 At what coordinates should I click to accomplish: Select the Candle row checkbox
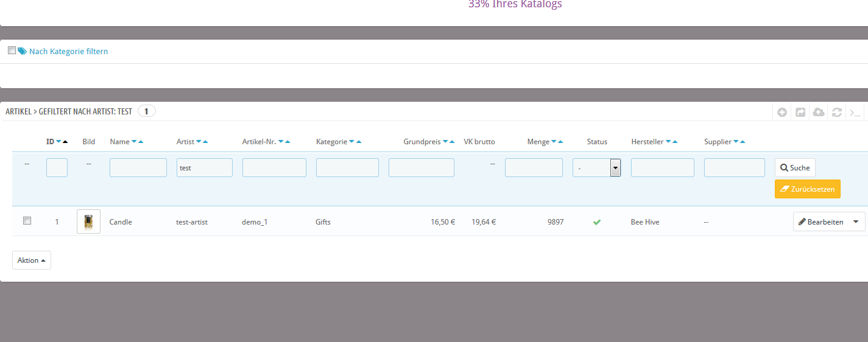(27, 222)
